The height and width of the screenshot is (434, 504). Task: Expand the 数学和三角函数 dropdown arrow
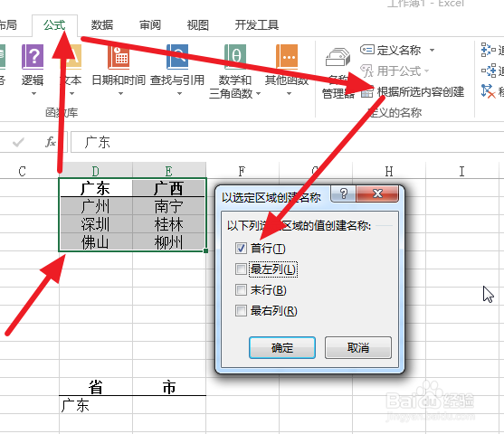(x=258, y=94)
